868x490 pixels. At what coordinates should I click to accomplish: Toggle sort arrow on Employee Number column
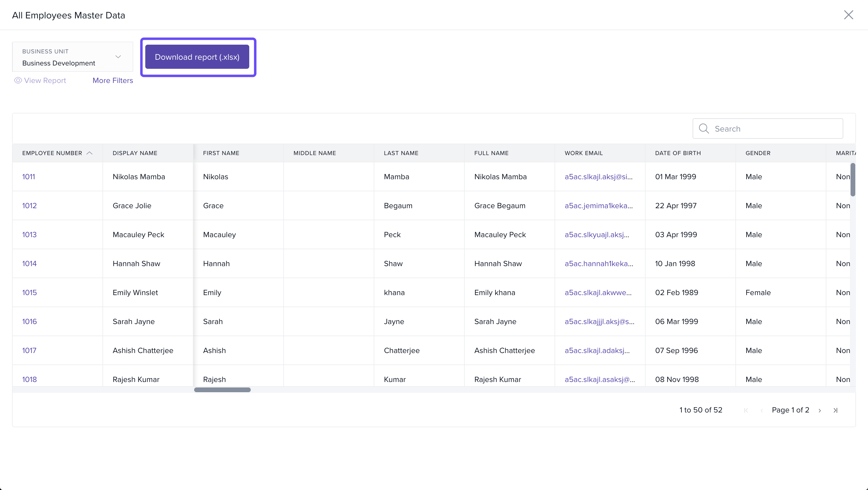[x=89, y=153]
